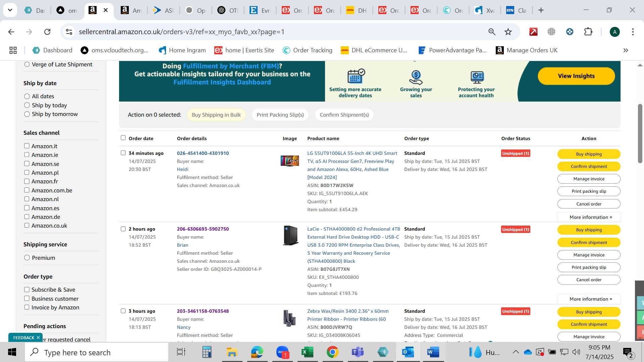The image size is (644, 362).
Task: Switch to the oms tab
Action: [x=67, y=10]
